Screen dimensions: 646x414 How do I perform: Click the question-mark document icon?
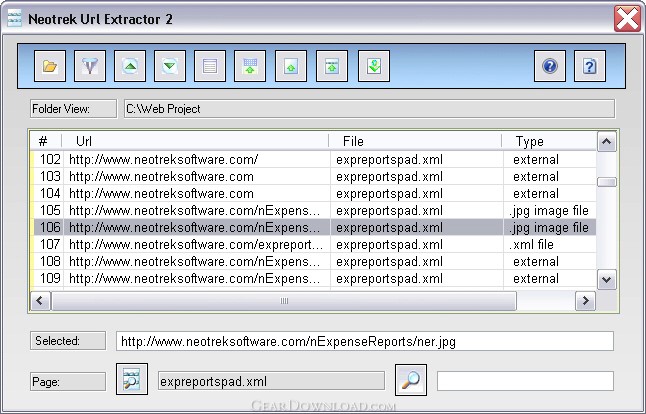[x=590, y=66]
